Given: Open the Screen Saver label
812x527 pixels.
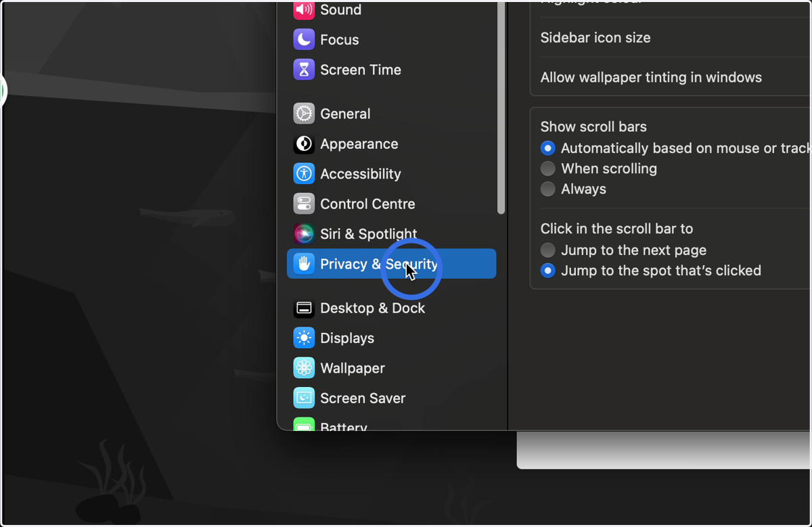Looking at the screenshot, I should [363, 398].
